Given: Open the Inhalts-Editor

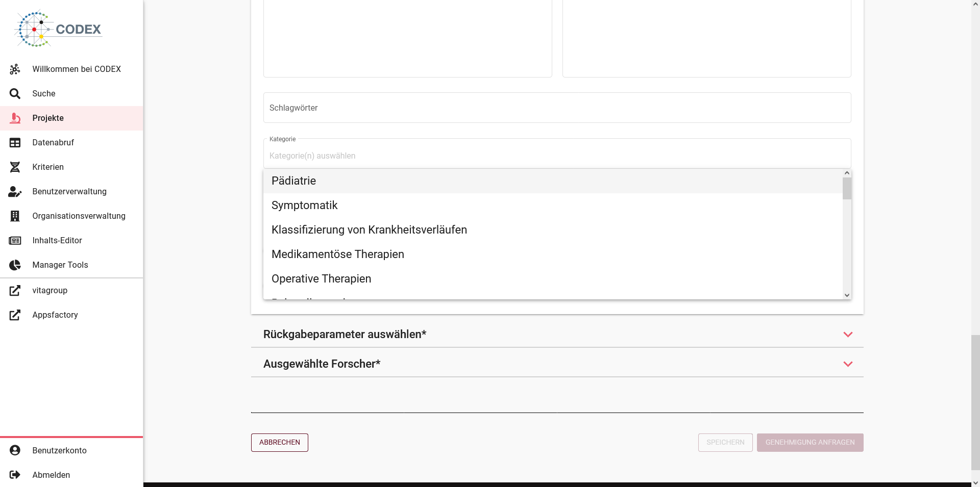Looking at the screenshot, I should 71,240.
